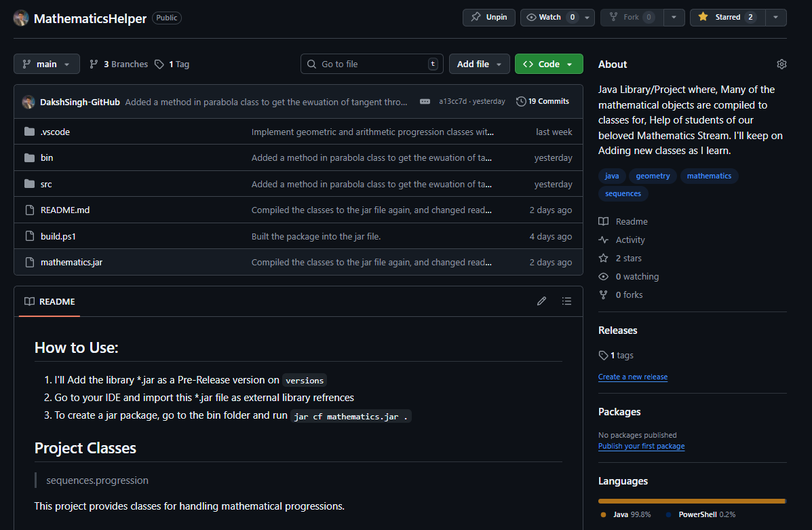
Task: Click the java topic tag
Action: 612,176
